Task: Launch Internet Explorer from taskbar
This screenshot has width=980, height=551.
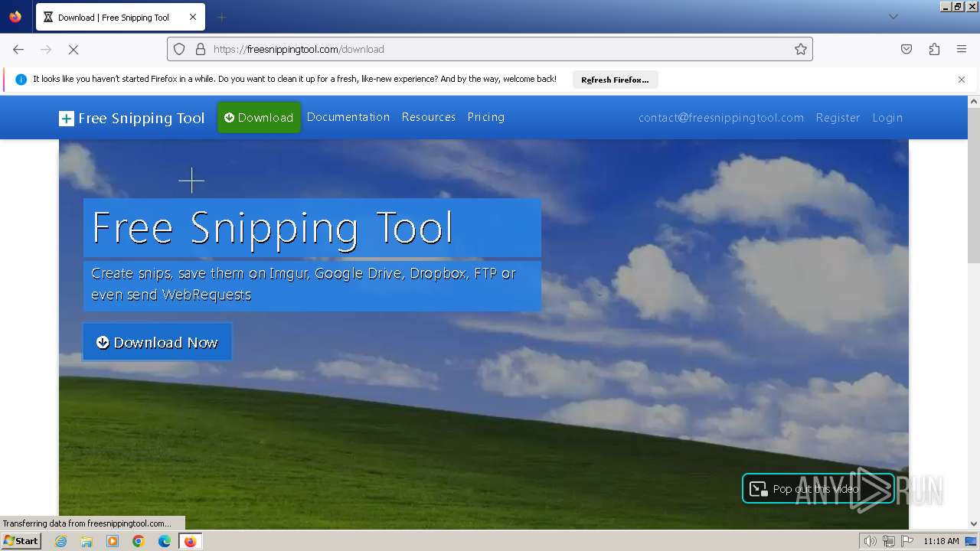Action: [x=61, y=541]
